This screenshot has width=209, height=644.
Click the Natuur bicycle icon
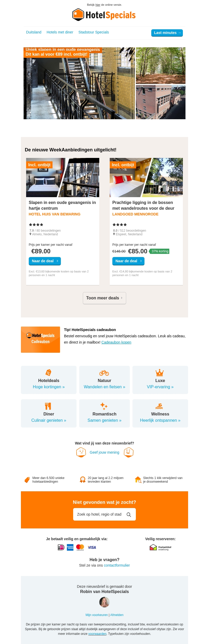[104, 373]
